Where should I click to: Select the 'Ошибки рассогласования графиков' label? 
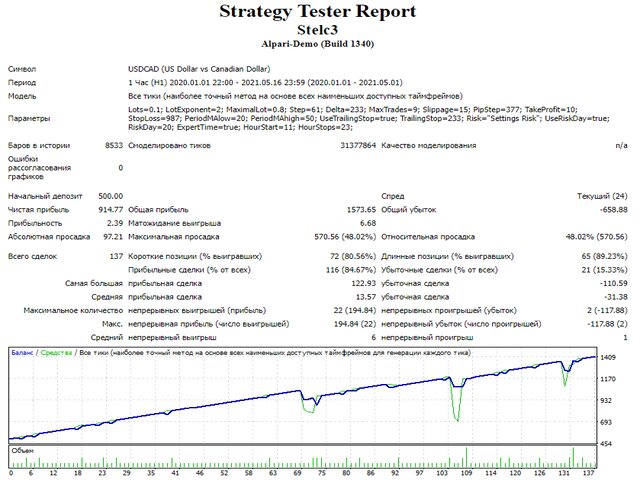(39, 168)
